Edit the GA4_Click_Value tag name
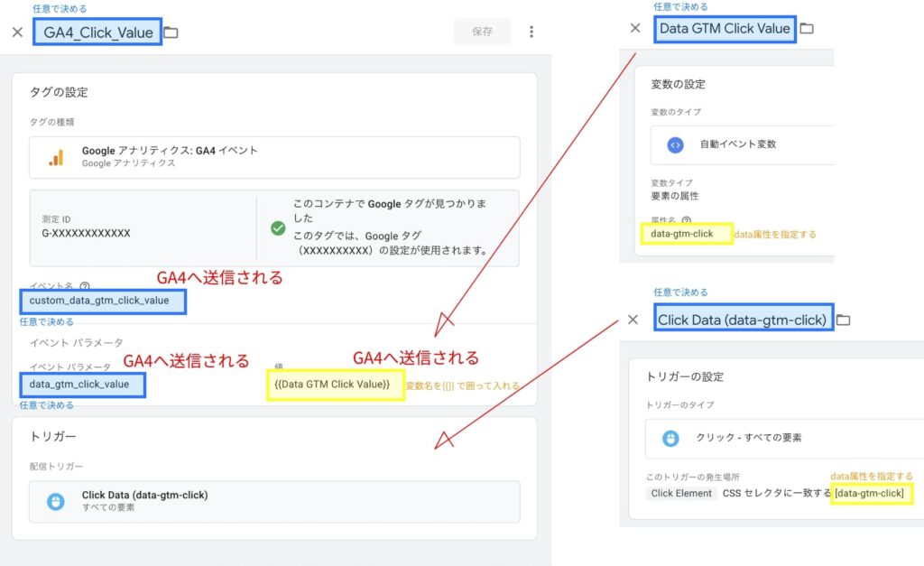Image resolution: width=924 pixels, height=566 pixels. tap(98, 32)
